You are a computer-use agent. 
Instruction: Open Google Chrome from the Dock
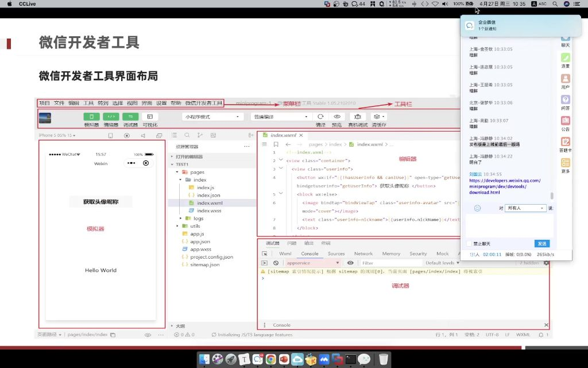[x=271, y=359]
